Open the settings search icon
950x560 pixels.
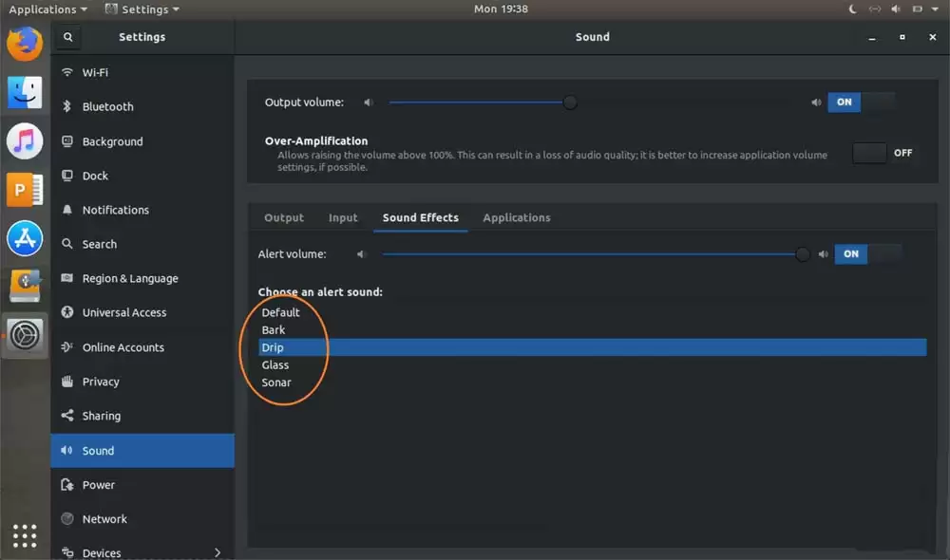coord(67,37)
